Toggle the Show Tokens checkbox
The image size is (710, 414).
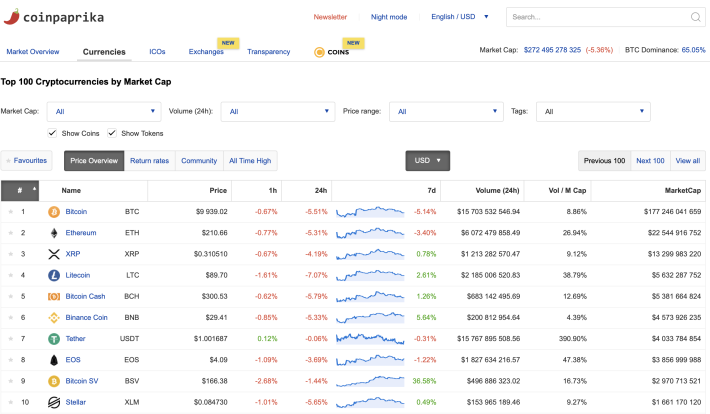tap(112, 133)
